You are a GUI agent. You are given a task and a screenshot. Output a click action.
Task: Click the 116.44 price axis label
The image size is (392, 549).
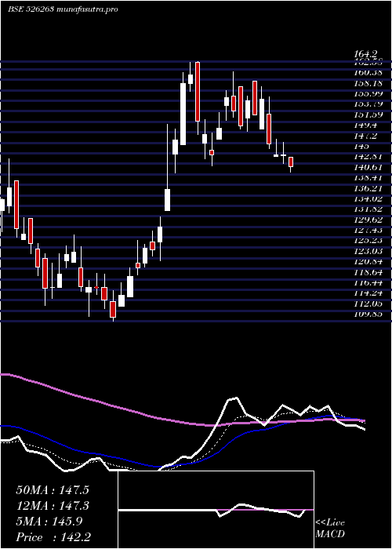[x=368, y=283]
